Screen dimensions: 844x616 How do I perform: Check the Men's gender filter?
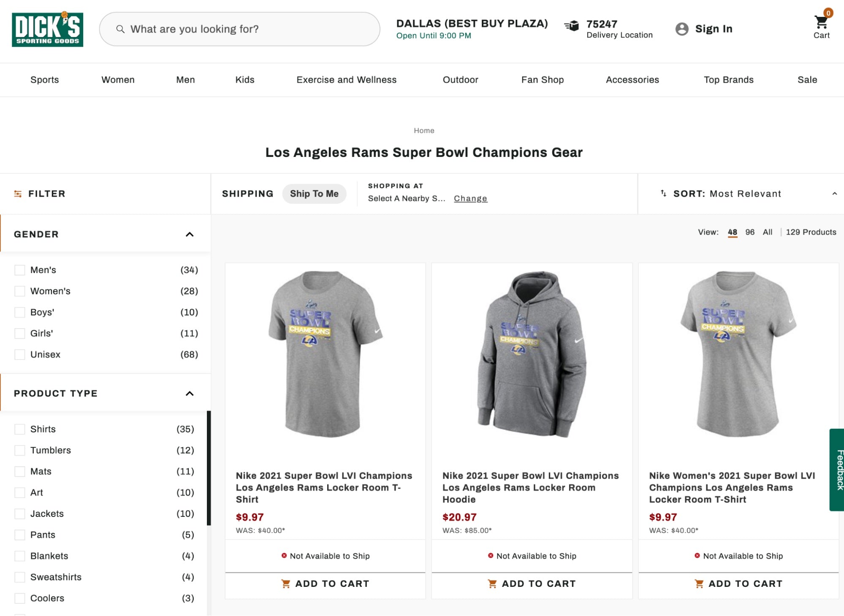20,270
